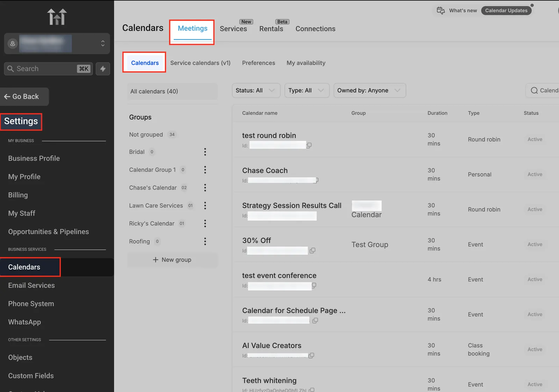This screenshot has width=559, height=392.
Task: Switch to the Meetings tab
Action: tap(193, 28)
